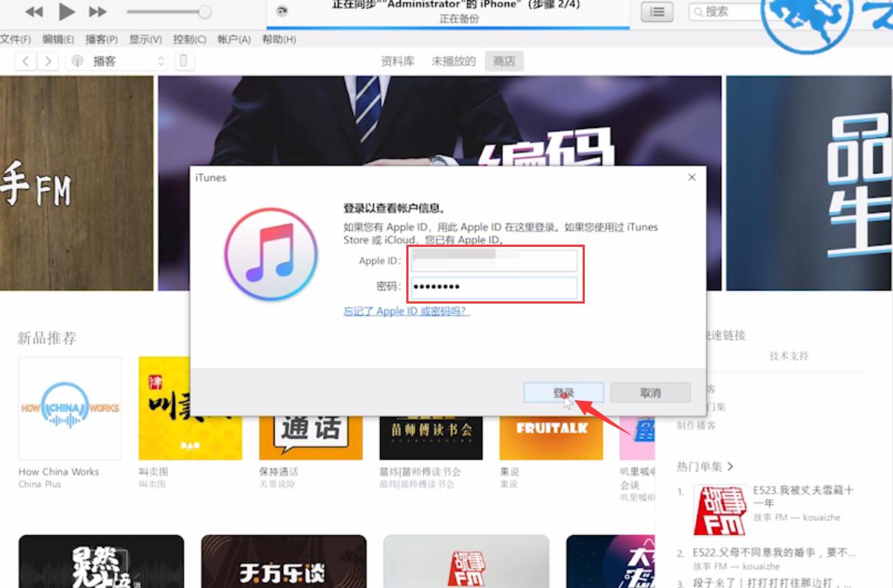This screenshot has height=588, width=893.
Task: Click the previous track rewind button
Action: [x=34, y=12]
